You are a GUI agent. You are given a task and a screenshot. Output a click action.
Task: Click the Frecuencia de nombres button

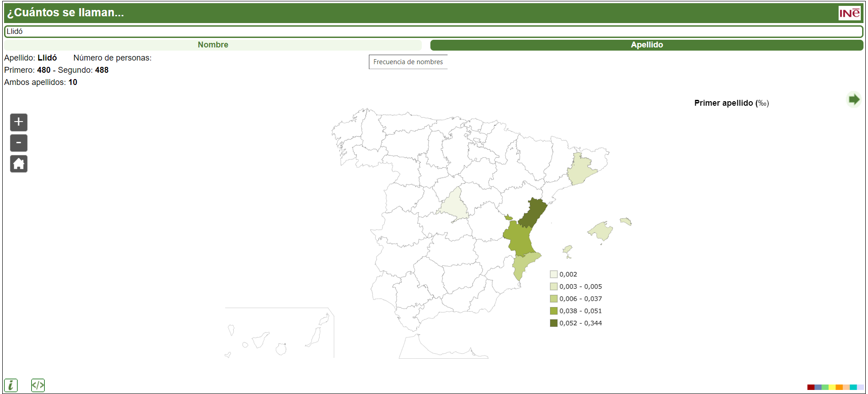click(408, 62)
